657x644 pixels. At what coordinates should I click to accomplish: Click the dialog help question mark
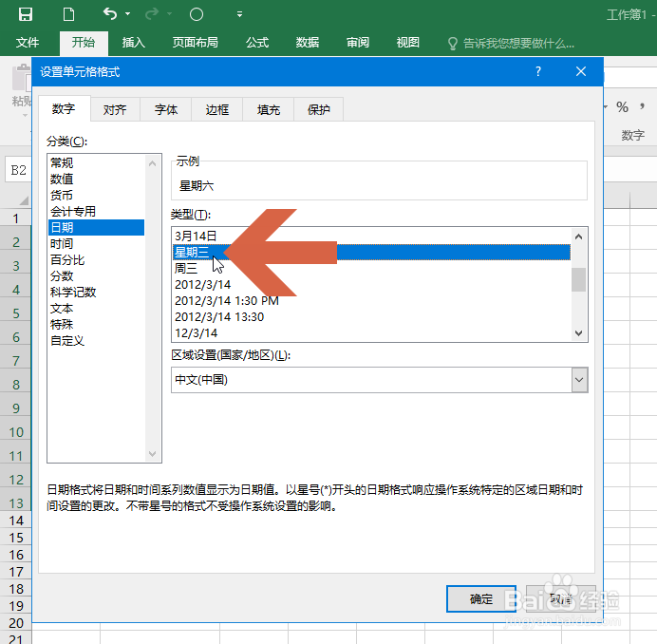pos(538,71)
